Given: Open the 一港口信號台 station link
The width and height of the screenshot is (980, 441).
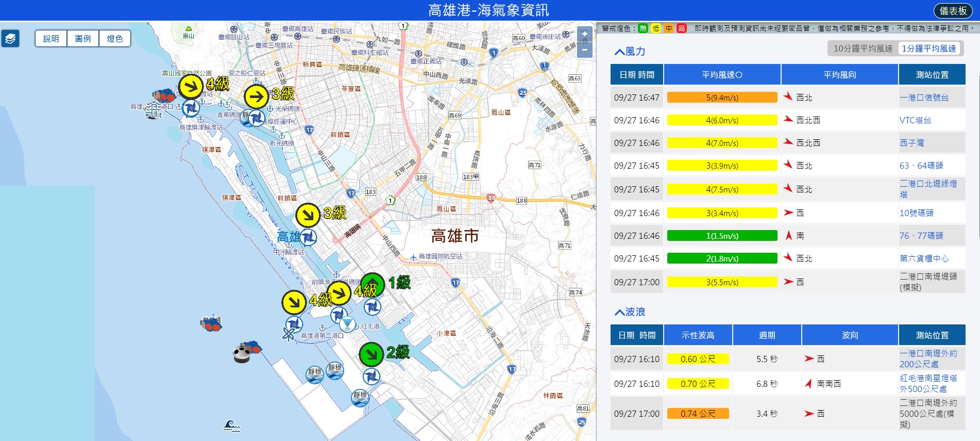Looking at the screenshot, I should [x=924, y=97].
